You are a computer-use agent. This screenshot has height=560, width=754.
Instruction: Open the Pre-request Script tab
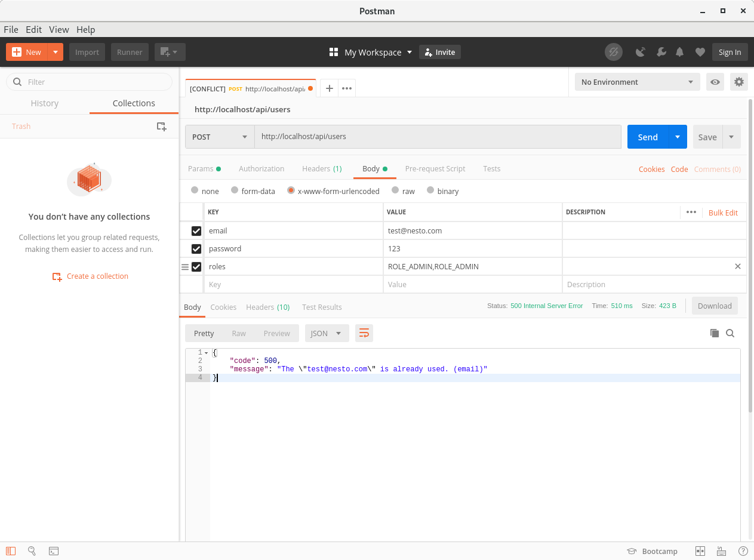tap(435, 168)
